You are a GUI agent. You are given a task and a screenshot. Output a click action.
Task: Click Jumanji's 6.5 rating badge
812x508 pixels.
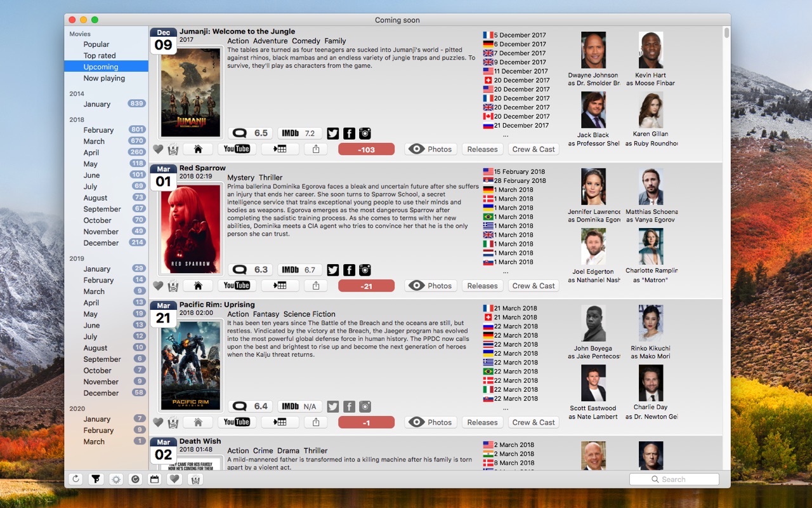coord(251,133)
